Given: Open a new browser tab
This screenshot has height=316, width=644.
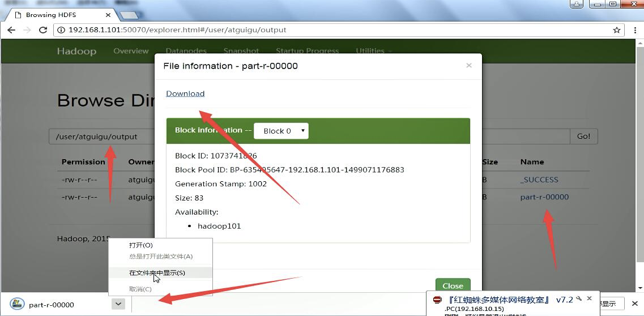Looking at the screenshot, I should coord(129,15).
